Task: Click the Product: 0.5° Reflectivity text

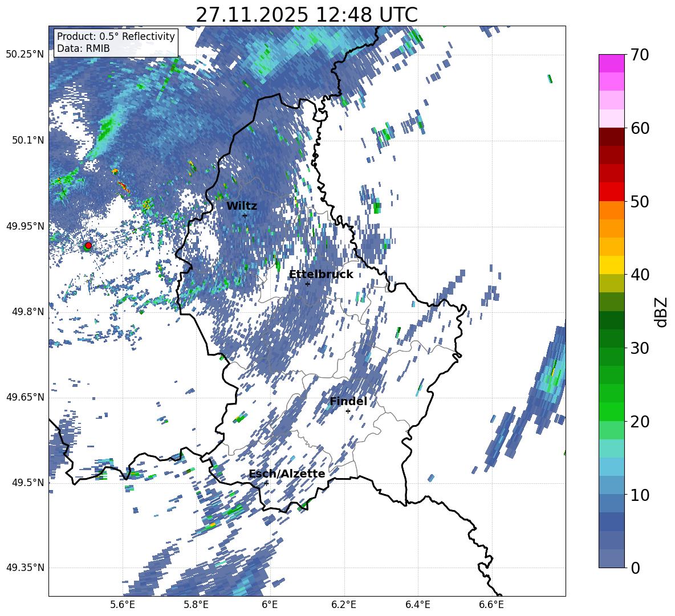Action: [x=116, y=36]
